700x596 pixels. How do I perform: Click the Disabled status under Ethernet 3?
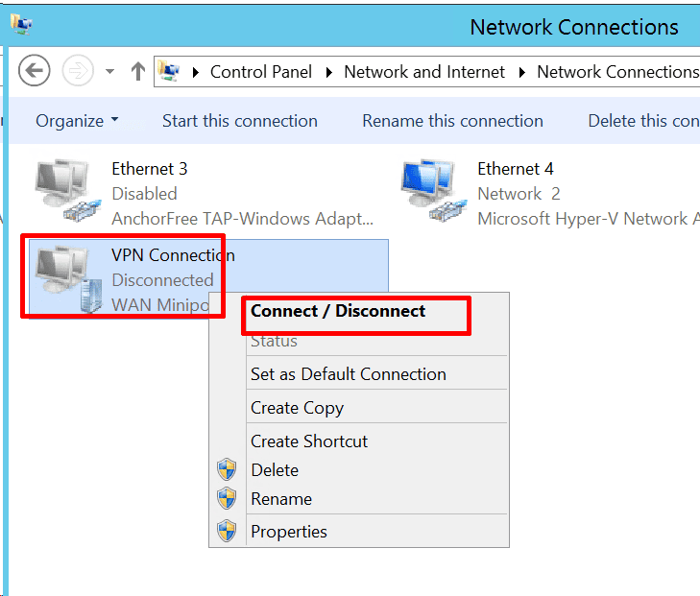coord(144,194)
